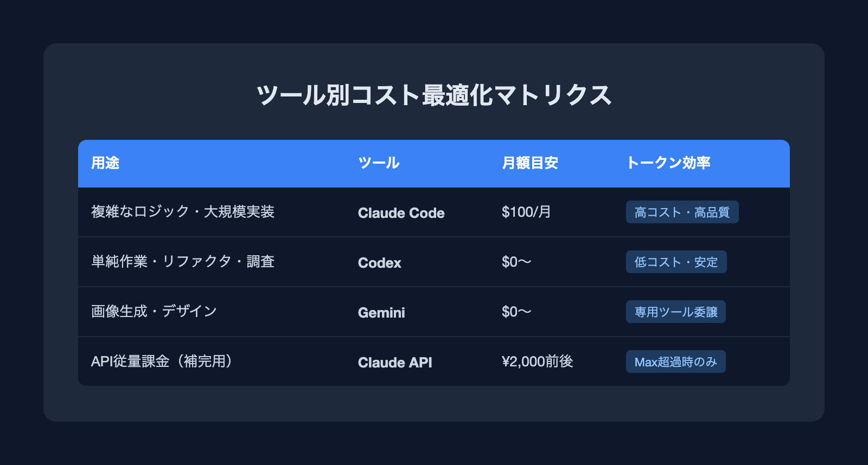The height and width of the screenshot is (465, 868).
Task: Click the Max超過時のみ badge
Action: (675, 362)
